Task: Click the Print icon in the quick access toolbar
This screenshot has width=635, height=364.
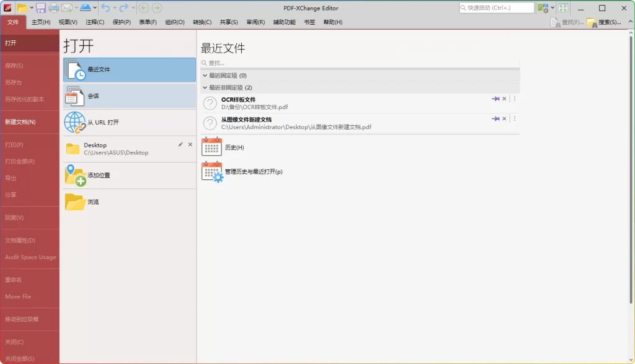Action: 53,7
